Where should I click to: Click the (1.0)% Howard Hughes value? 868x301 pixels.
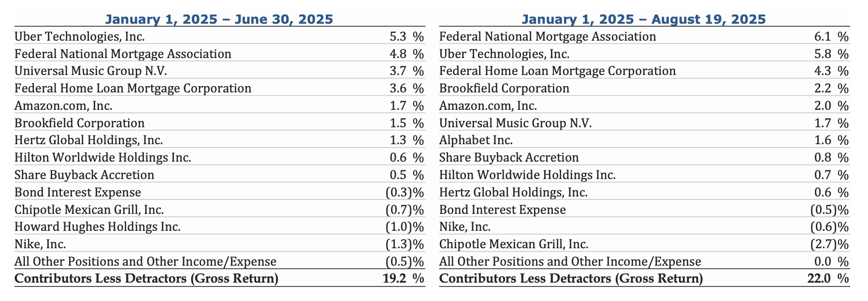405,227
